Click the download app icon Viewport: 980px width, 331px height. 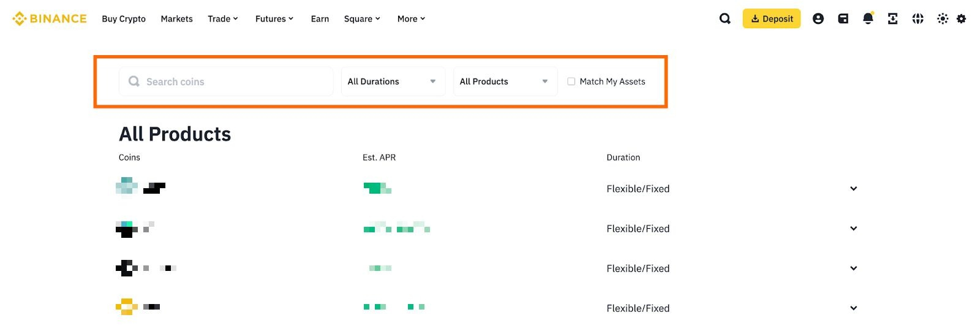click(x=892, y=19)
